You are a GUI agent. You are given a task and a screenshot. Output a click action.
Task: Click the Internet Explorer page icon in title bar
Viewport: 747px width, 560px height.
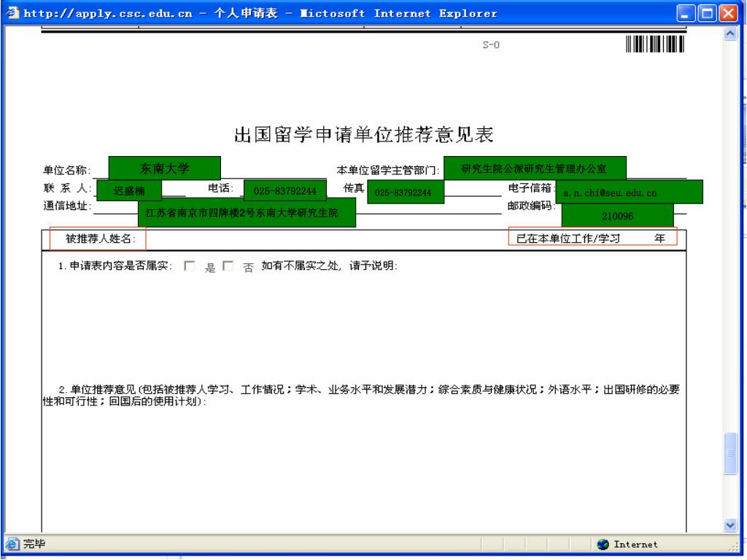point(12,13)
